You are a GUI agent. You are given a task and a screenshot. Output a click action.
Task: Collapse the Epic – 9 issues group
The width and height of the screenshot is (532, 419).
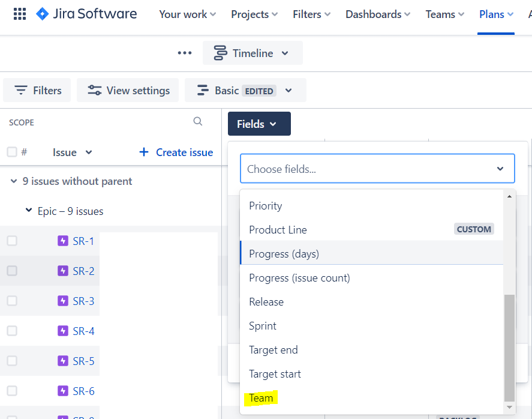29,211
